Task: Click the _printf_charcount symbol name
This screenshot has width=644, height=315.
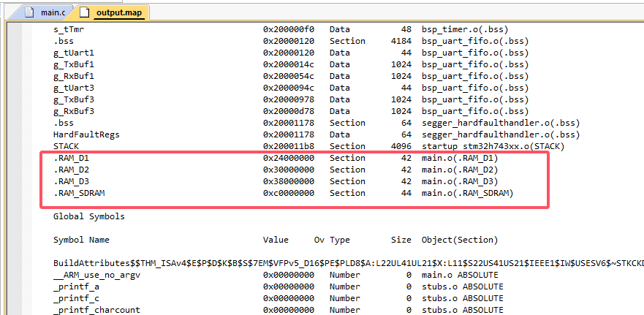Action: [96, 310]
